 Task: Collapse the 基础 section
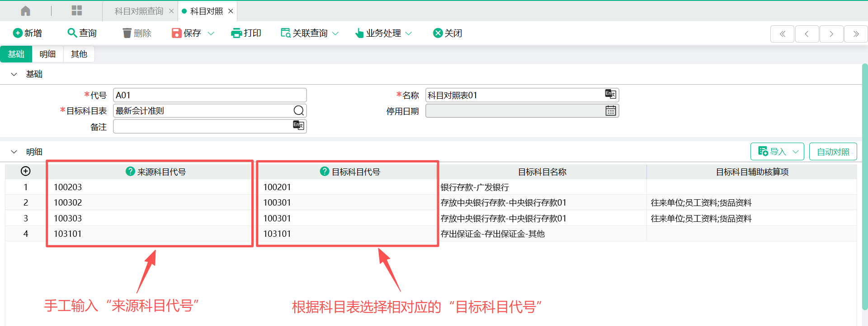click(14, 74)
